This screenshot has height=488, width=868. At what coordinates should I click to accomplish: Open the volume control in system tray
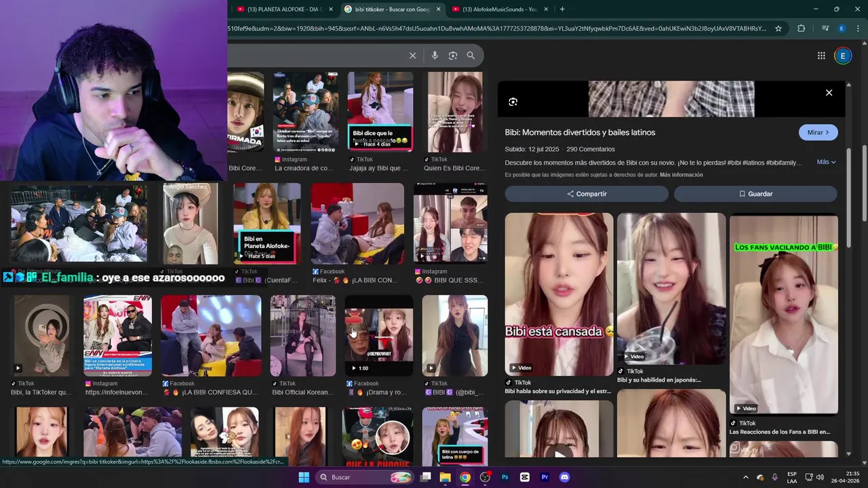point(820,477)
